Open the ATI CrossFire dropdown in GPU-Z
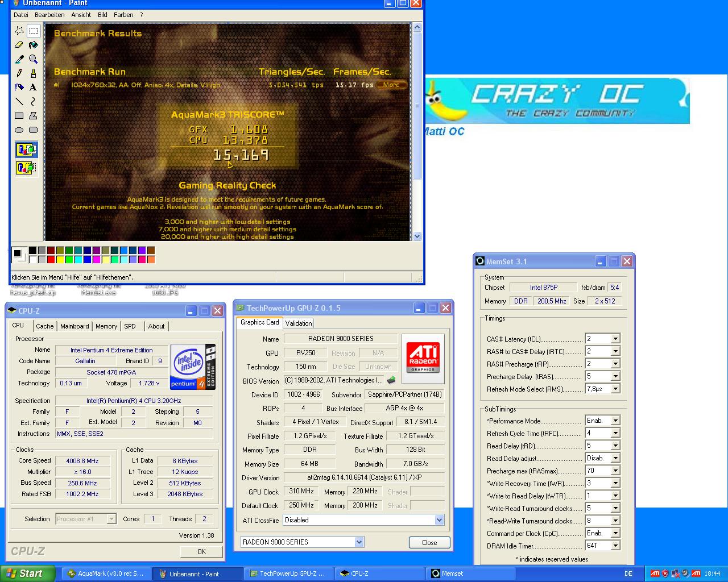 click(439, 520)
